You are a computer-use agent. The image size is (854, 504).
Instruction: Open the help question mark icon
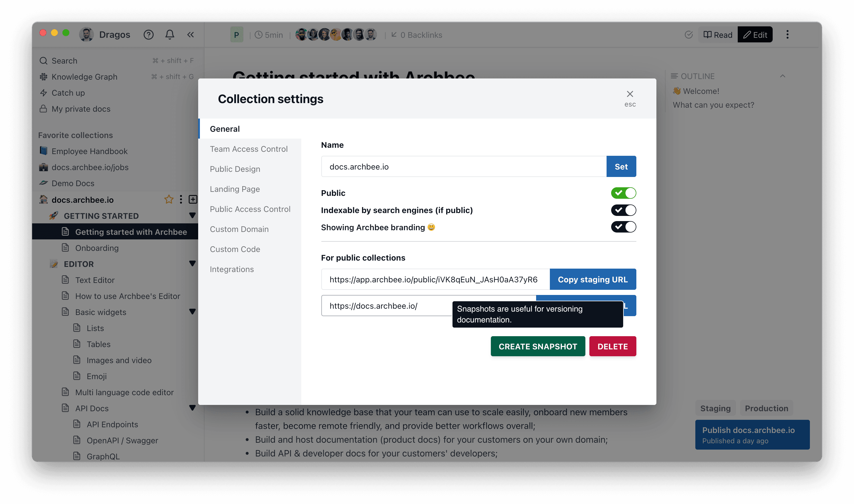[x=148, y=35]
